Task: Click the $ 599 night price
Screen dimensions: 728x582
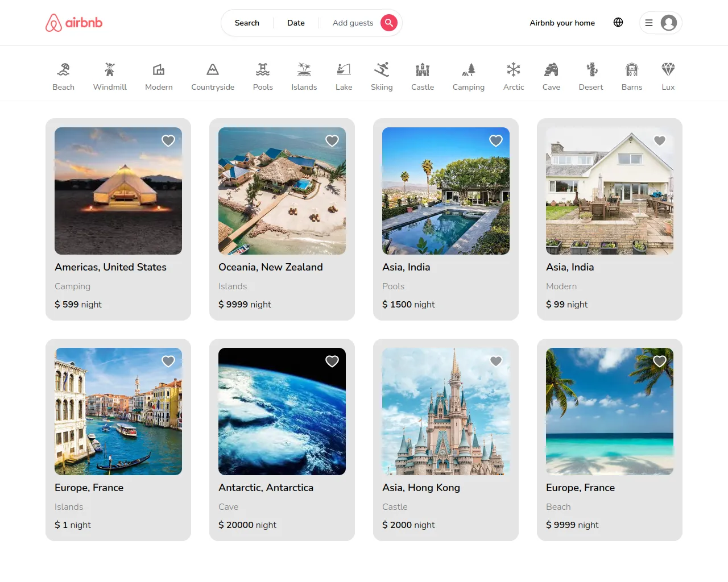Action: click(78, 305)
